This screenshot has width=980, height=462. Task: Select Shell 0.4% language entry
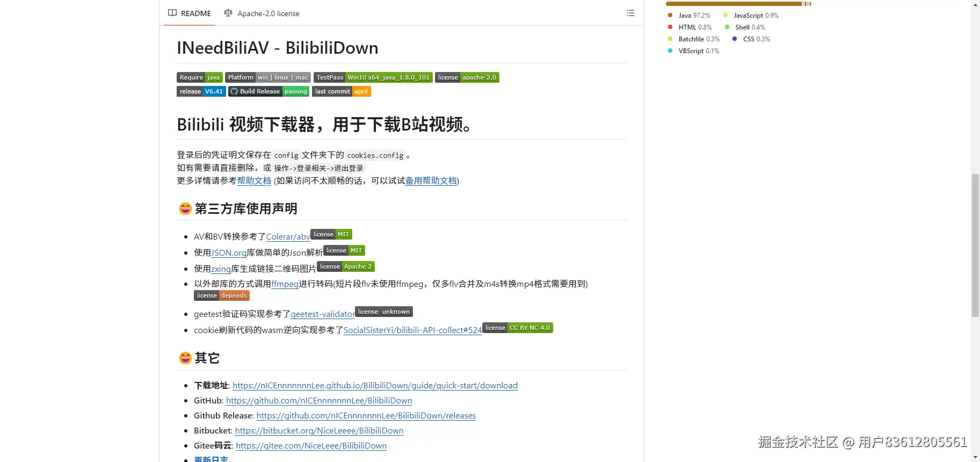(745, 27)
